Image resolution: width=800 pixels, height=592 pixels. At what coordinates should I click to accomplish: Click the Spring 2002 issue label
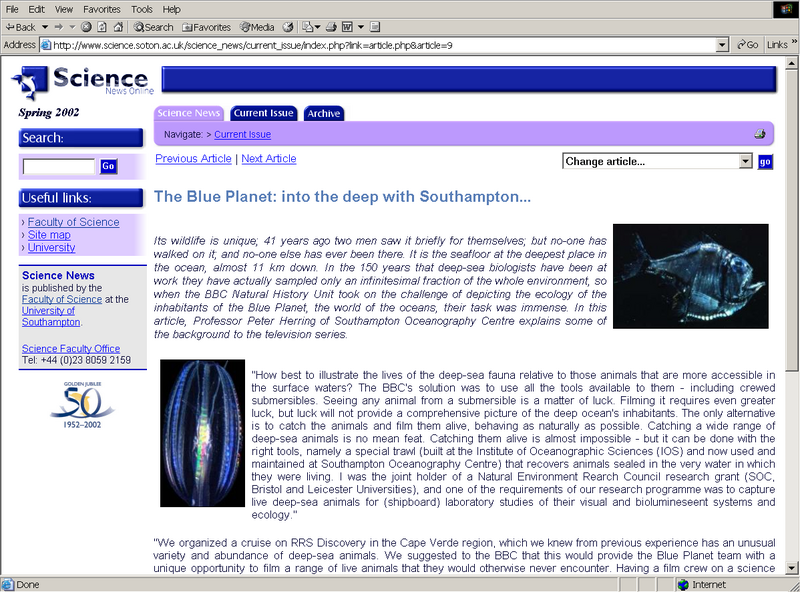pos(49,112)
